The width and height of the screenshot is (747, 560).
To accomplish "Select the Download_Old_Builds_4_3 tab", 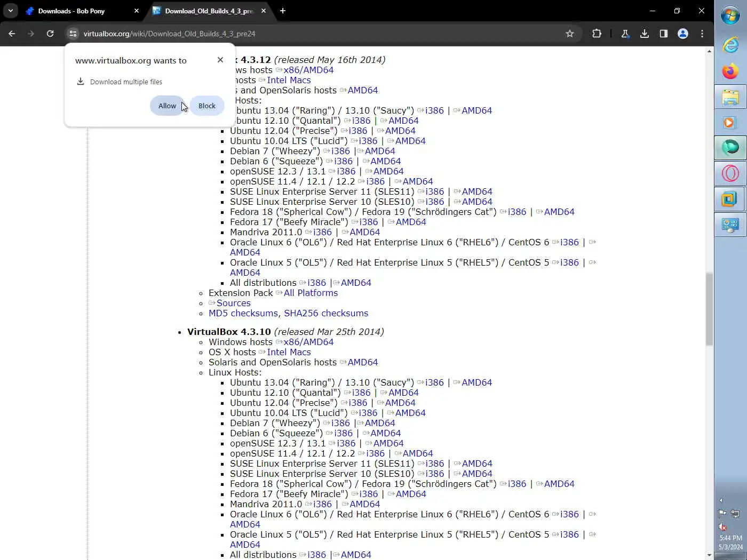I will click(x=209, y=11).
